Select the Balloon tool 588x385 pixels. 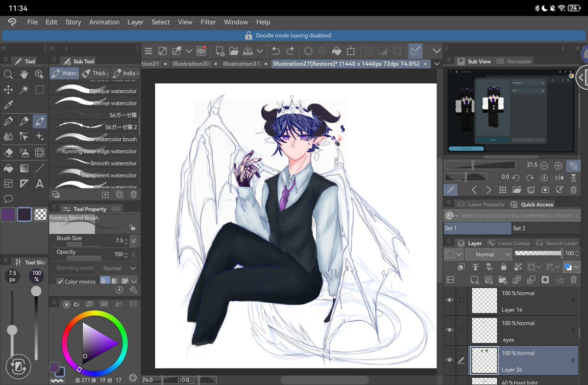coord(8,199)
